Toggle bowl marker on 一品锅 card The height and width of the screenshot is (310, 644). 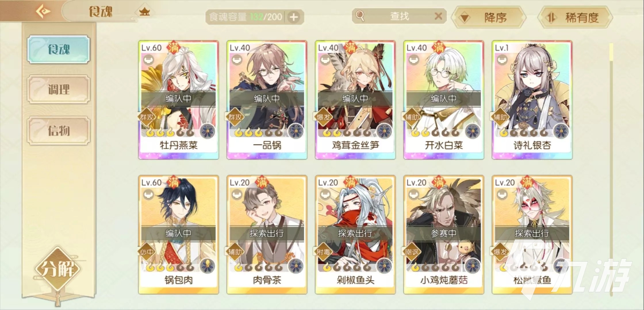[x=237, y=60]
